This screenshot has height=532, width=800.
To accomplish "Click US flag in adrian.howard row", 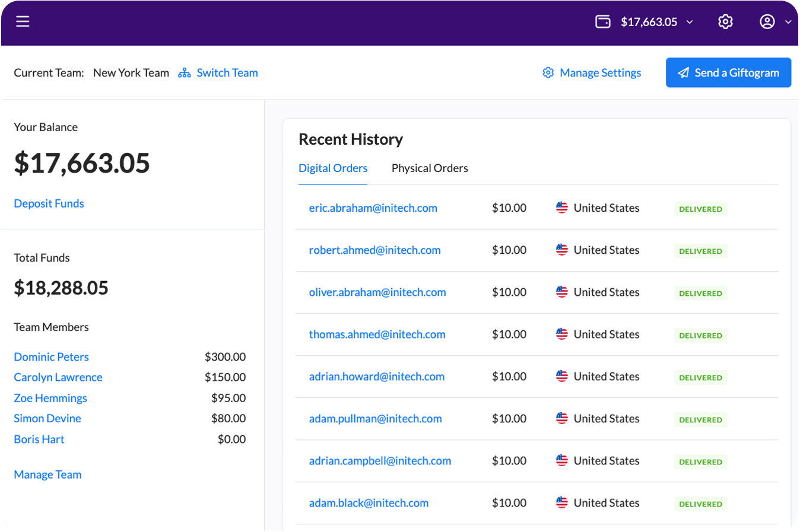I will point(562,376).
